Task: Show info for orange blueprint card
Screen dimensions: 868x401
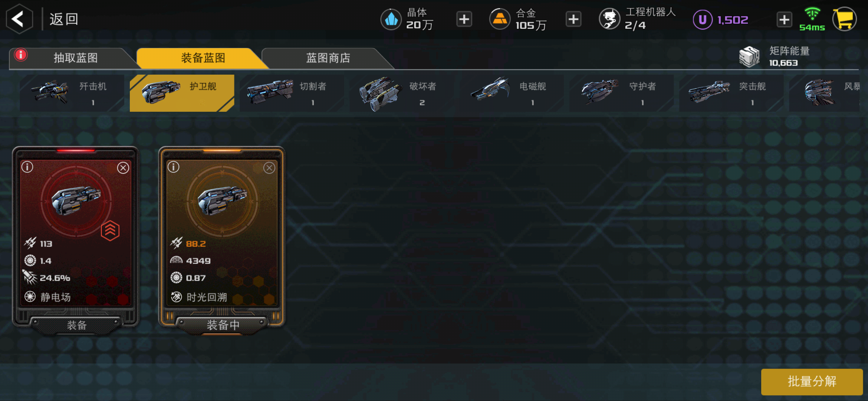Action: pyautogui.click(x=174, y=167)
